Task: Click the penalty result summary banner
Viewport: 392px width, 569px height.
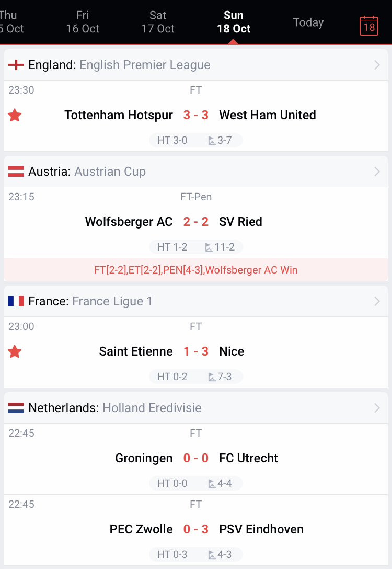Action: 196,270
